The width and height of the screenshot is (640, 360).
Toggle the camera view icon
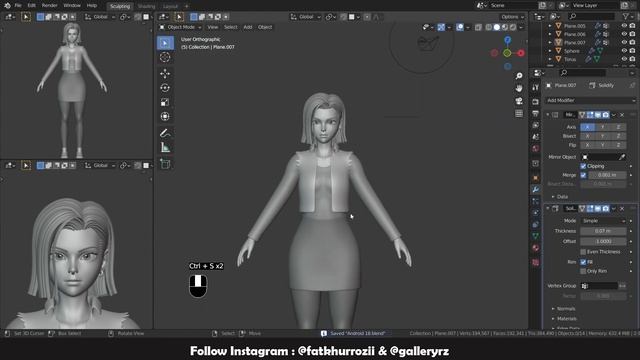pos(519,101)
